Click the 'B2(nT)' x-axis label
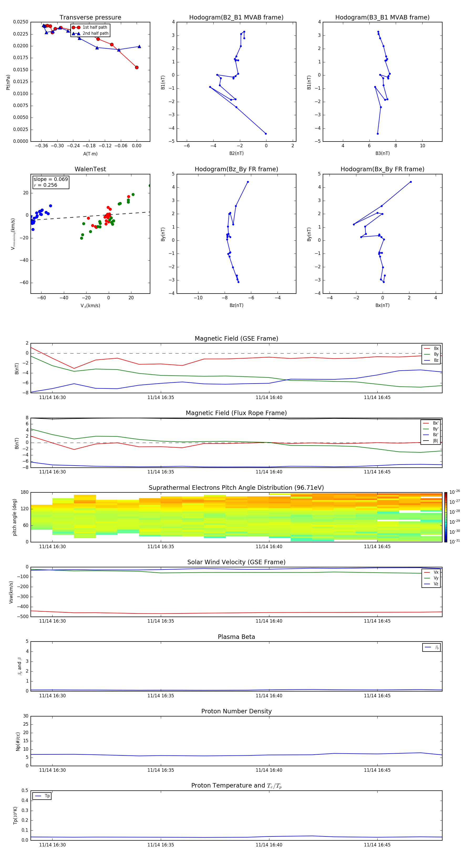This screenshot has height=868, width=473. (x=236, y=153)
